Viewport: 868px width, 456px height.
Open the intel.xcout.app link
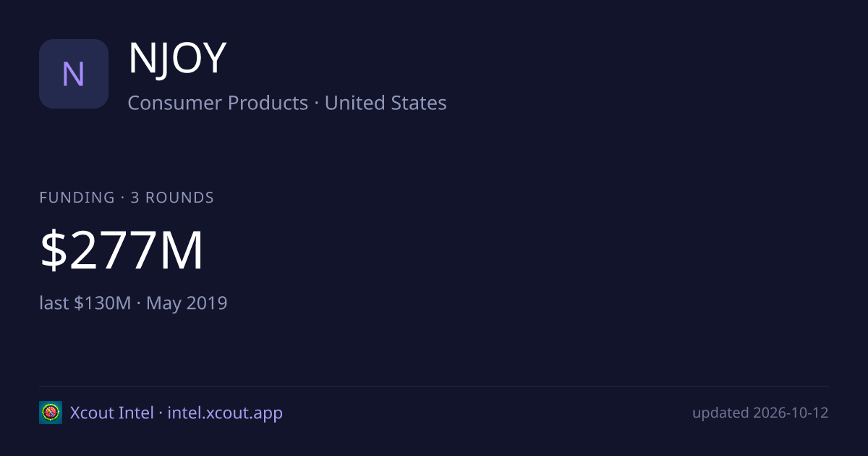click(x=225, y=413)
